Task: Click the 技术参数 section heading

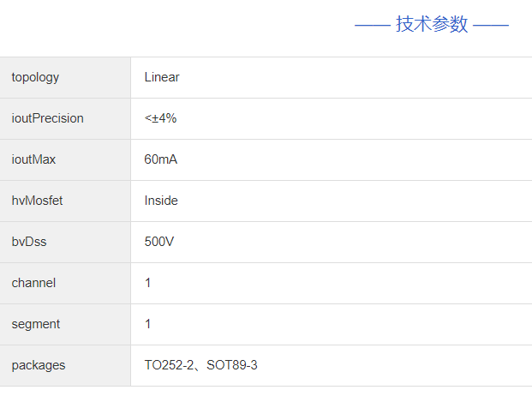Action: pos(432,25)
